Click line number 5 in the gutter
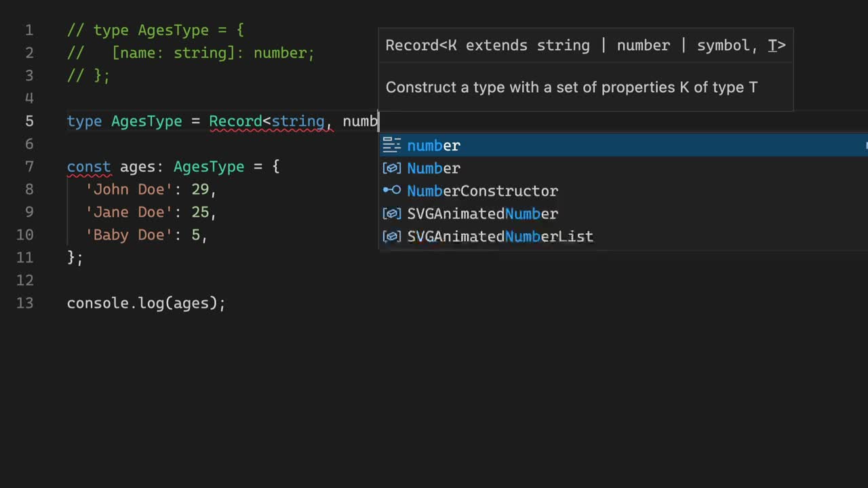The image size is (868, 488). (x=29, y=121)
